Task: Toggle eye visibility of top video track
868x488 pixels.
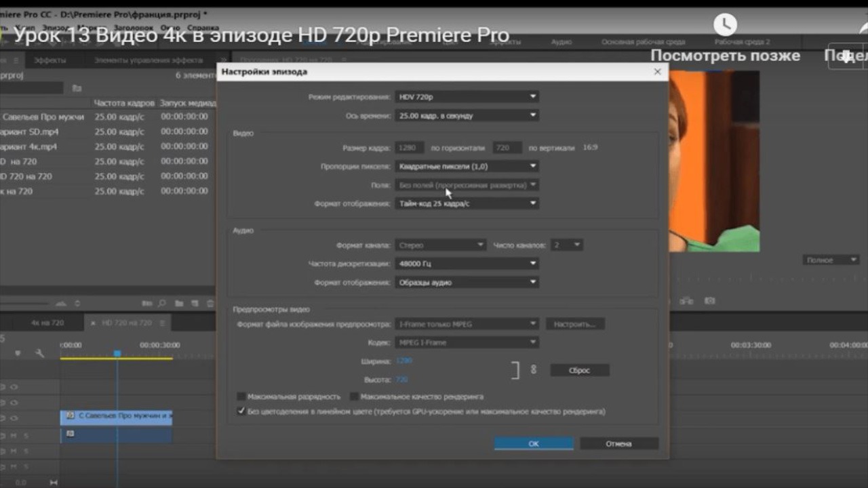Action: (x=14, y=387)
